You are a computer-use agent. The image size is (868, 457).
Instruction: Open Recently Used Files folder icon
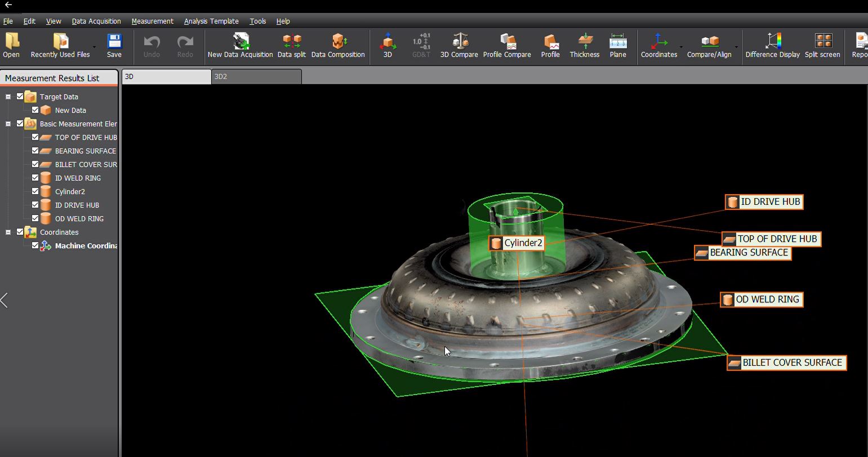pos(60,41)
